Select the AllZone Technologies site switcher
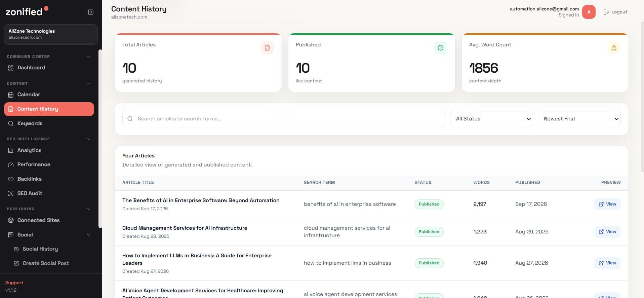The image size is (644, 298). pos(51,34)
